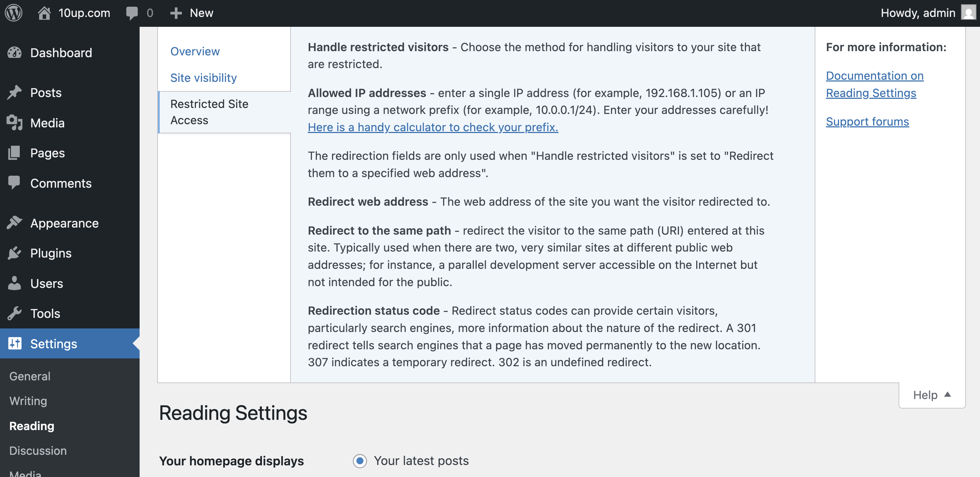Visit the Support forums link
The width and height of the screenshot is (980, 477).
(867, 121)
